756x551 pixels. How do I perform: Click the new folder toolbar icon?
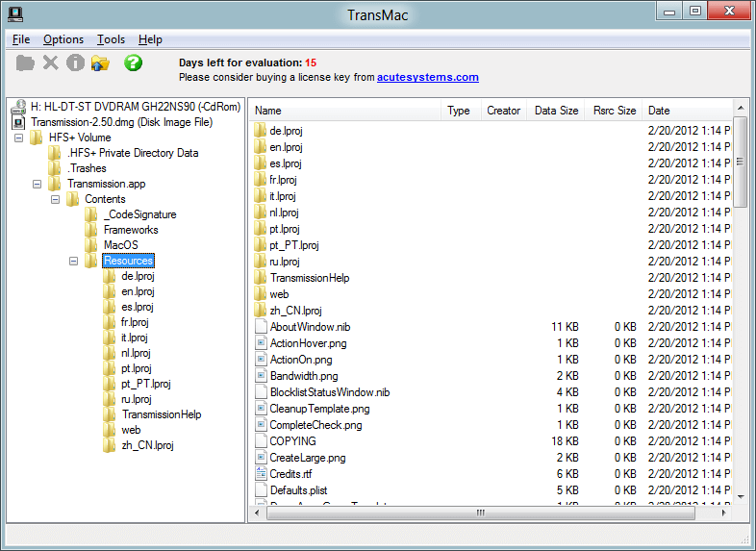tap(26, 63)
